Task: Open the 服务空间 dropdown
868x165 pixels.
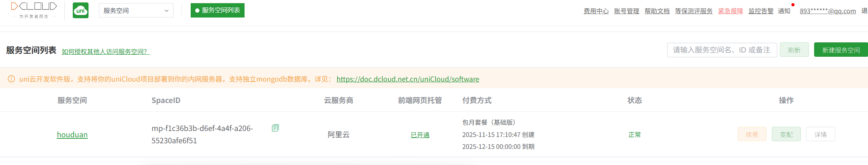Action: click(136, 11)
